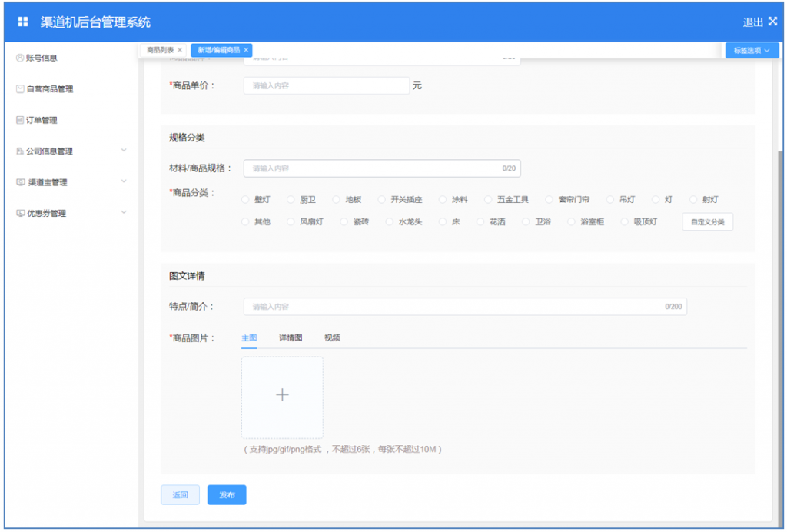Image resolution: width=787 pixels, height=532 pixels.
Task: Click 退出 to log out
Action: click(753, 22)
